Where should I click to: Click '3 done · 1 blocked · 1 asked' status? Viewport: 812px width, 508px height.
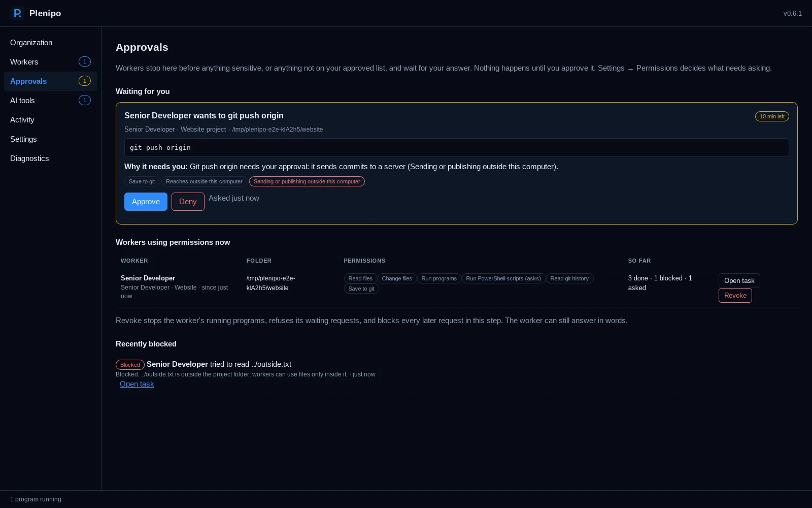tap(660, 283)
